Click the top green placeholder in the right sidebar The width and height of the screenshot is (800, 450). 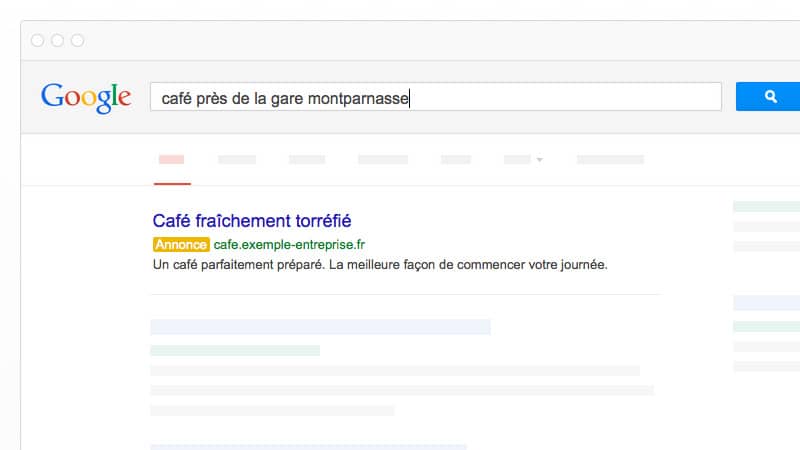pos(766,207)
